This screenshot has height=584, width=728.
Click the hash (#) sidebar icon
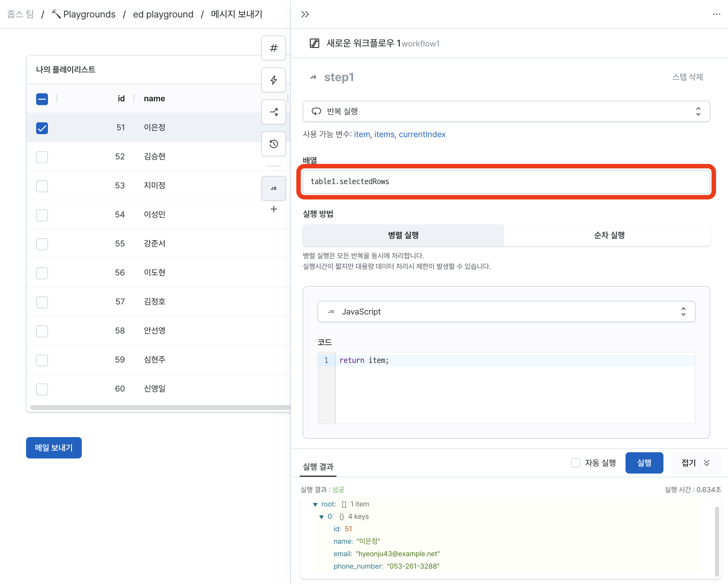point(273,48)
